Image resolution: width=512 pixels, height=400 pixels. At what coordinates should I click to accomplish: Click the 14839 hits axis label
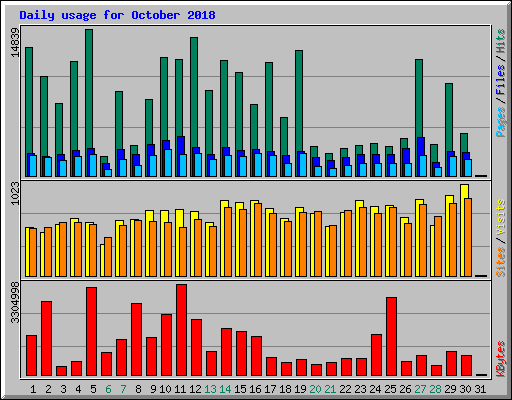(x=15, y=42)
